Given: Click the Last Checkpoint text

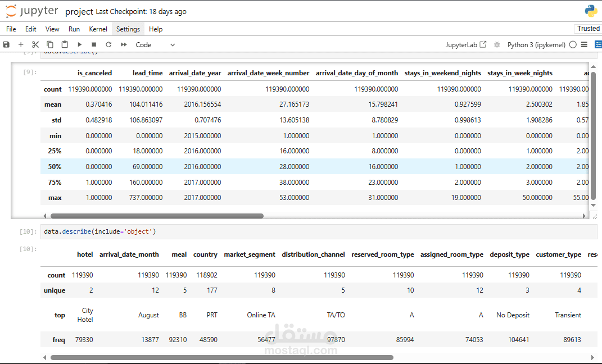Looking at the screenshot, I should pyautogui.click(x=141, y=11).
